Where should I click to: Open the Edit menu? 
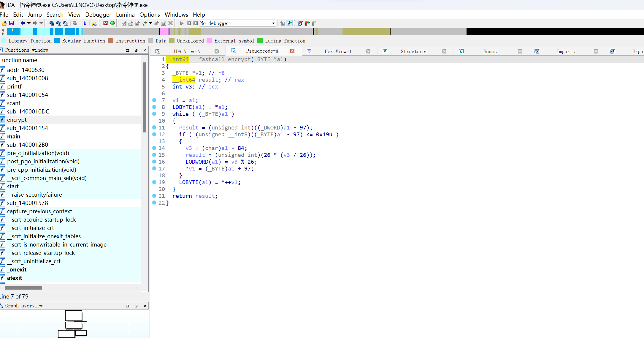18,15
